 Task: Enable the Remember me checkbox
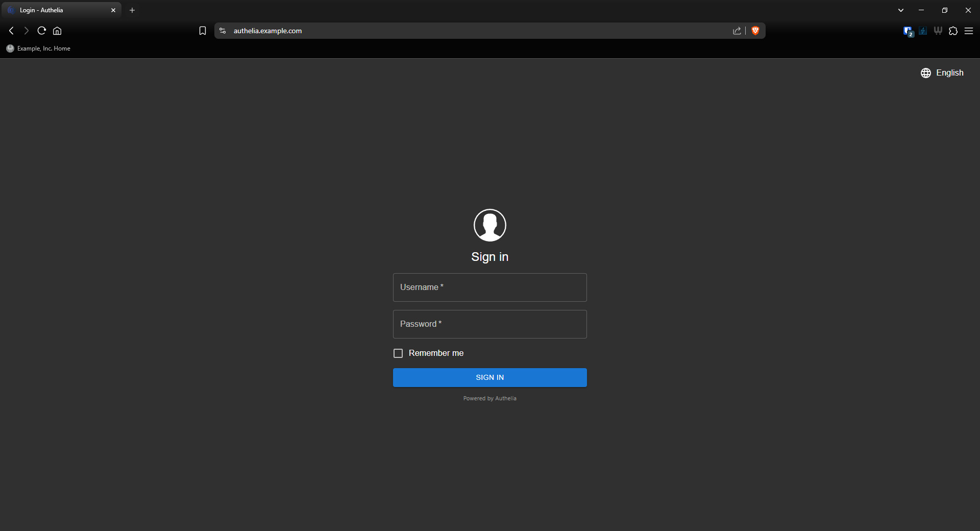pos(398,353)
